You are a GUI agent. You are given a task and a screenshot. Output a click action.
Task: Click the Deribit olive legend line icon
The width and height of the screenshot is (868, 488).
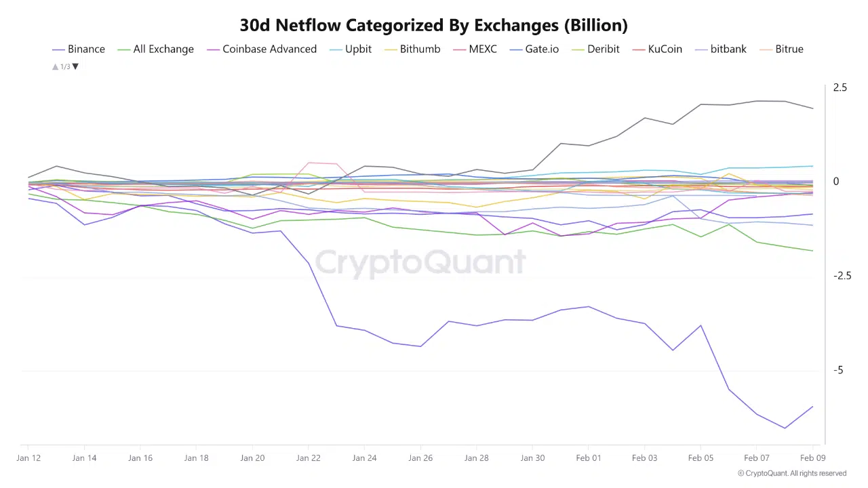pos(578,49)
